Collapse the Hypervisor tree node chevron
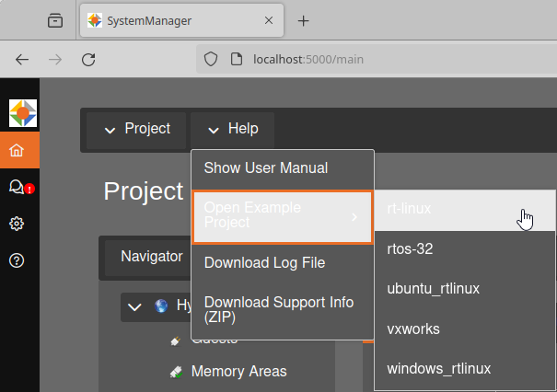Image resolution: width=557 pixels, height=392 pixels. pos(134,306)
